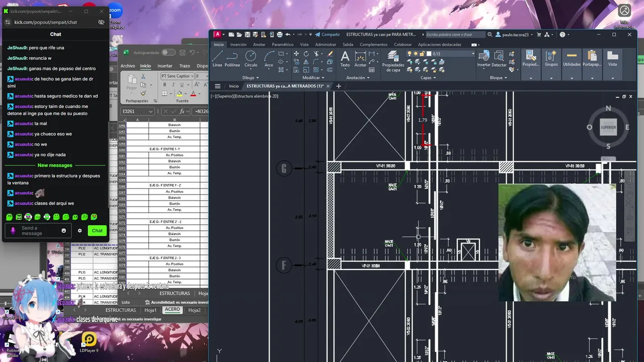The image size is (644, 362).
Task: Open the emoji picker in chat box
Action: click(63, 231)
